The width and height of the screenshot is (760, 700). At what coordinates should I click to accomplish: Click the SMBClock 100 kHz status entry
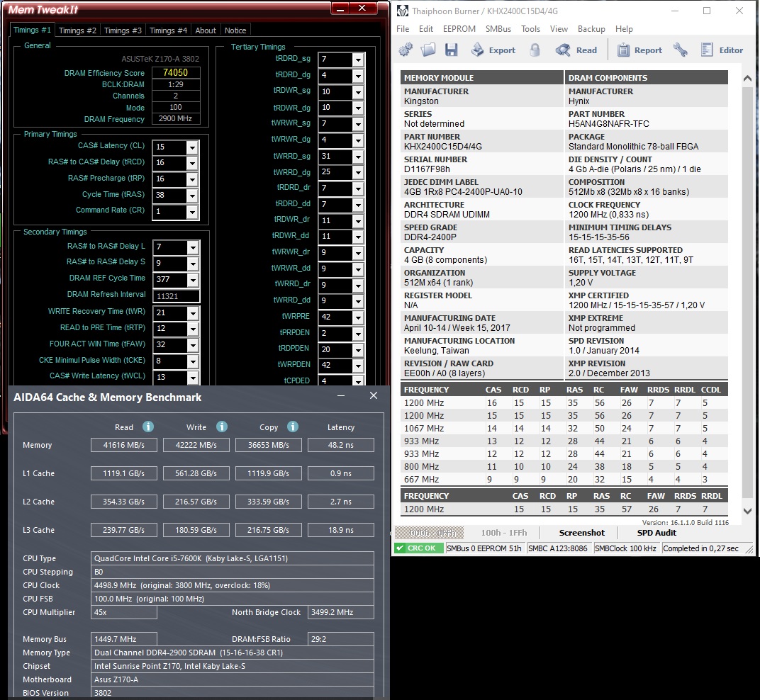tap(625, 548)
